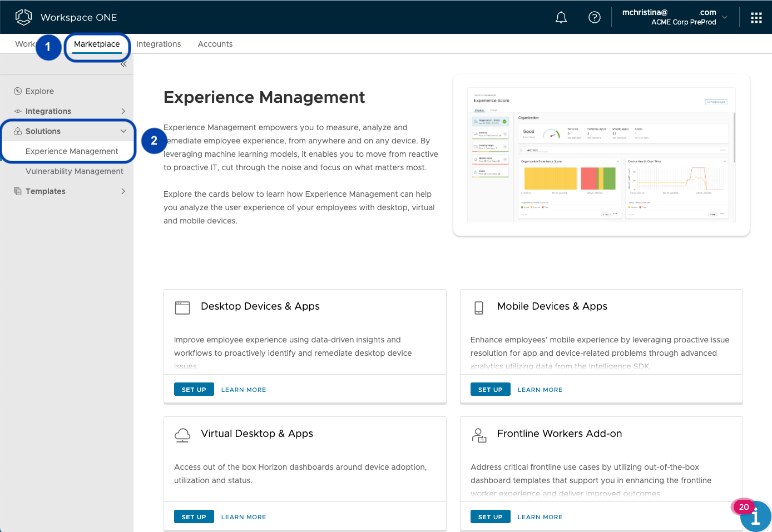Image resolution: width=772 pixels, height=532 pixels.
Task: Open Learn More for Desktop Devices & Apps
Action: click(x=244, y=390)
